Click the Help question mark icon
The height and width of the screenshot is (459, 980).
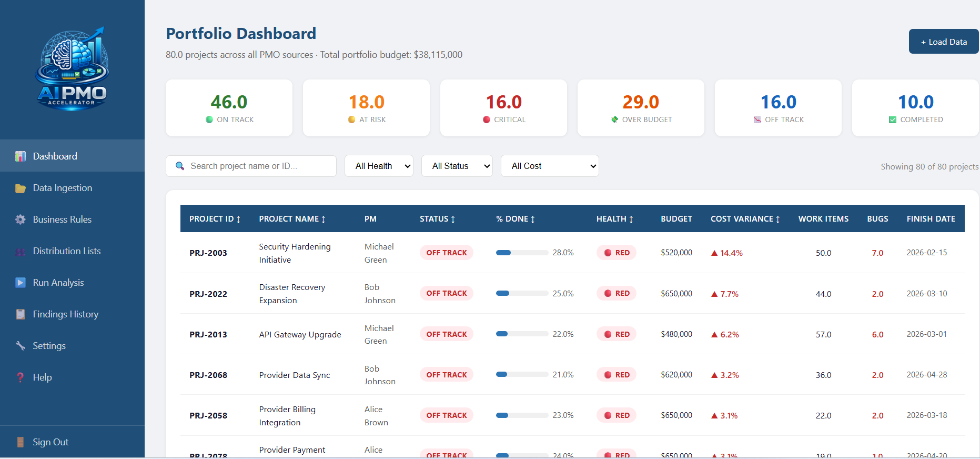(21, 377)
